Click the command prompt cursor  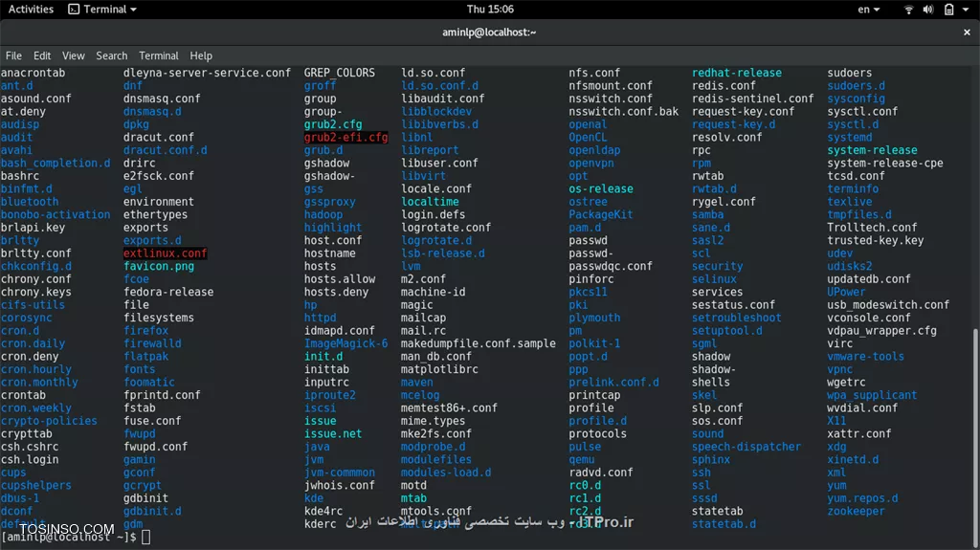click(145, 537)
